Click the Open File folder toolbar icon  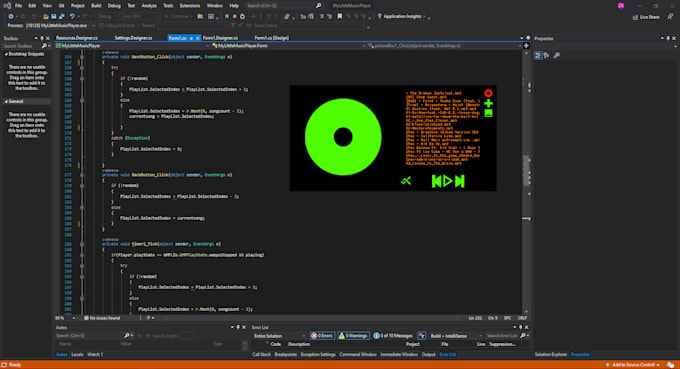tap(45, 16)
